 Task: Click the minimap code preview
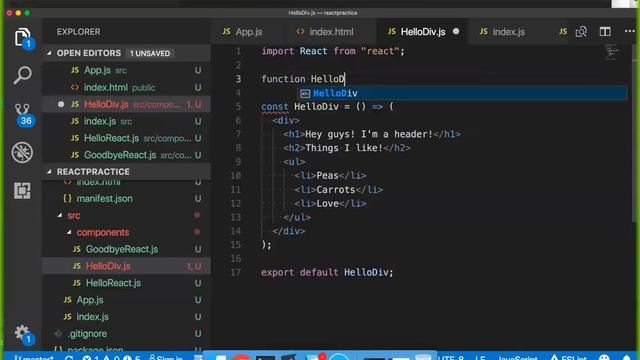point(612,52)
